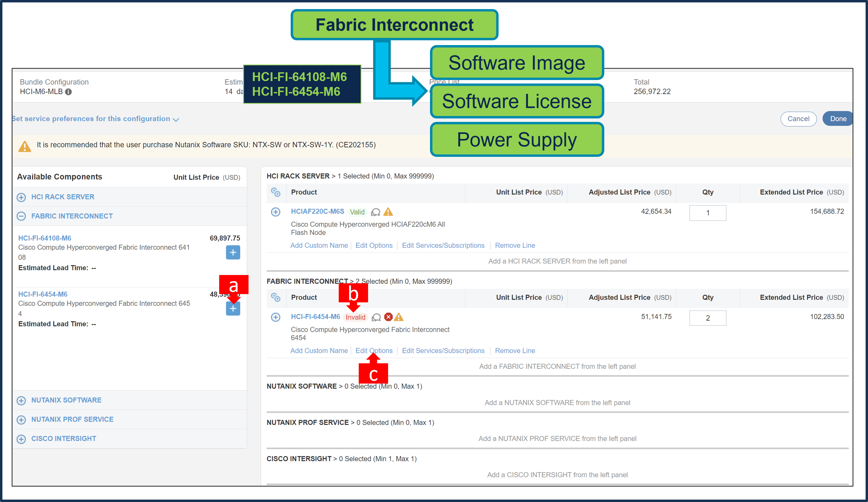Viewport: 868px width, 502px height.
Task: Click the Cancel button
Action: click(x=798, y=119)
